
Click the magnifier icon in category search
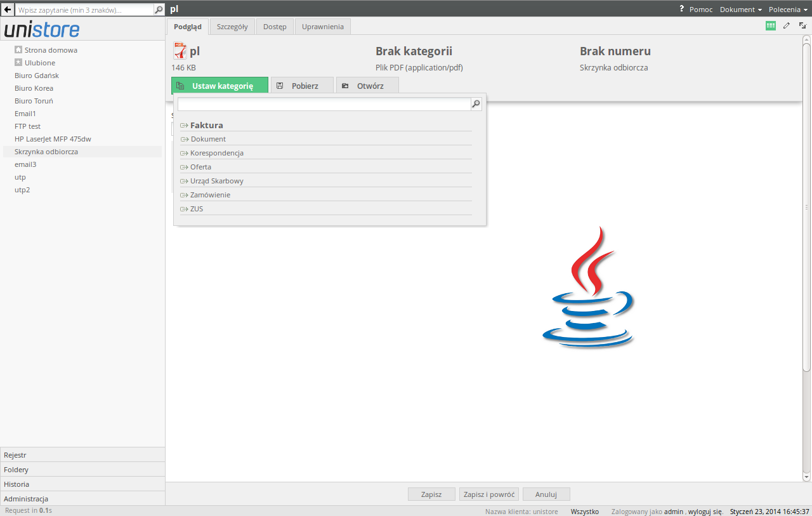point(476,104)
